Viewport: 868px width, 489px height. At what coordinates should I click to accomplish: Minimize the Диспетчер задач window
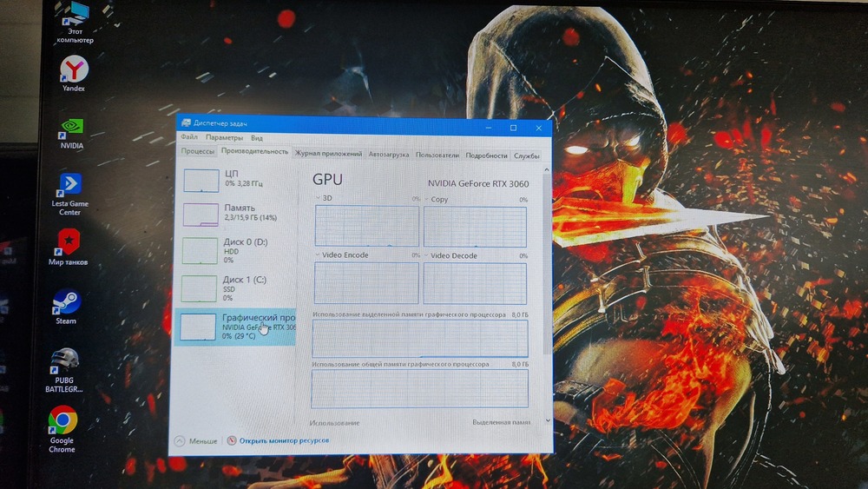tap(488, 128)
